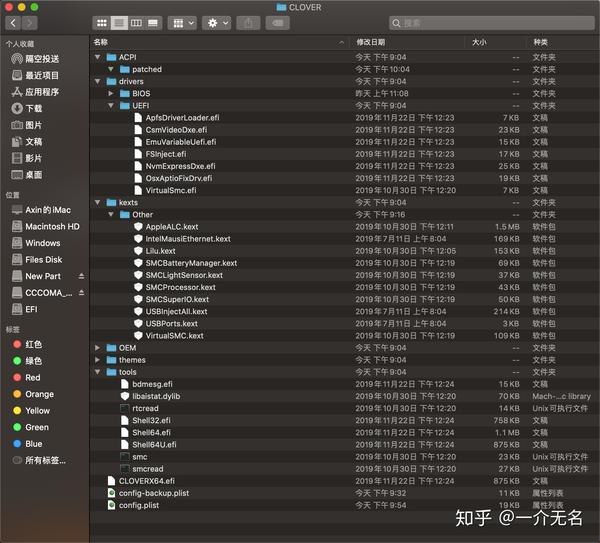Sort by the 种类 kind column
This screenshot has width=600, height=543.
[x=562, y=42]
